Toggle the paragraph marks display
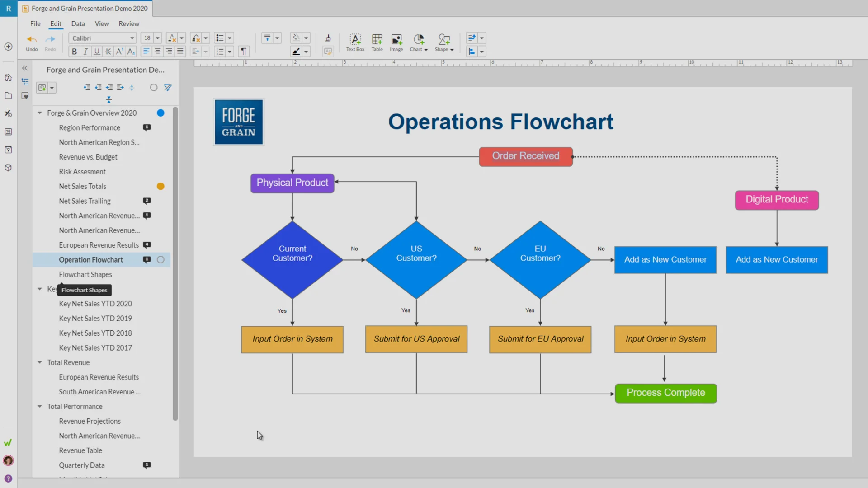Screen dimensions: 868x488 pyautogui.click(x=244, y=51)
